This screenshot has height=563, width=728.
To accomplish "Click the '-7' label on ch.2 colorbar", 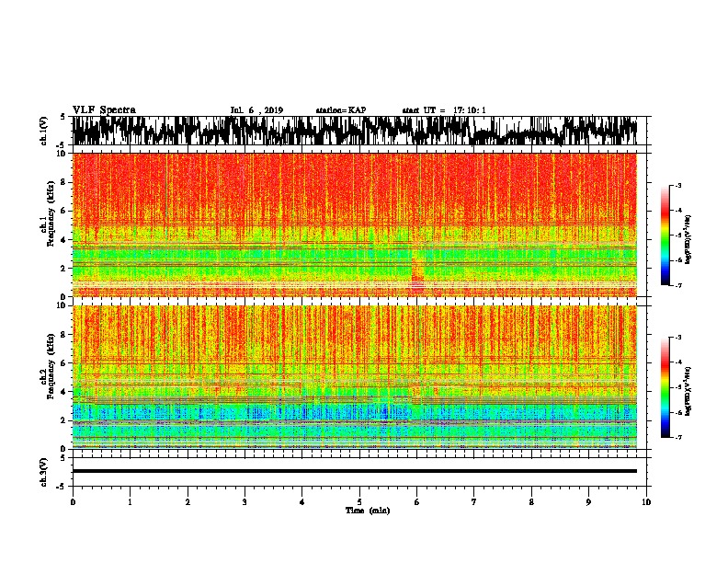I will click(677, 437).
